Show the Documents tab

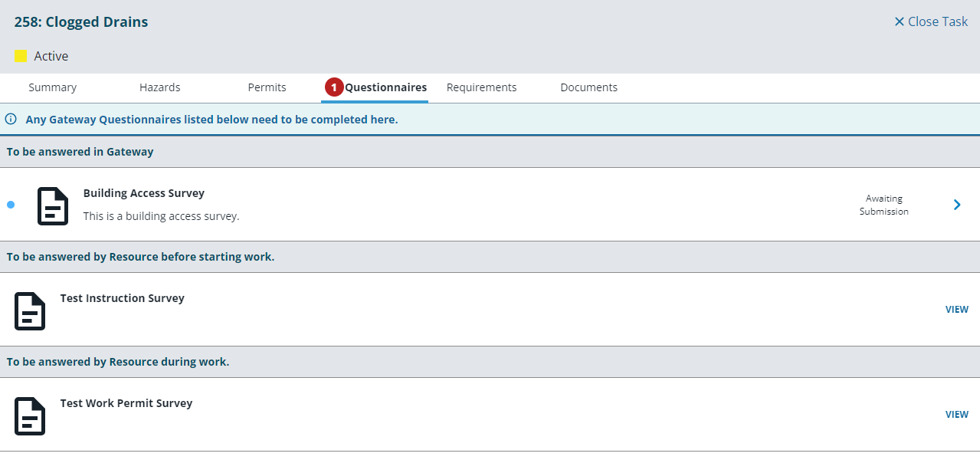tap(588, 87)
